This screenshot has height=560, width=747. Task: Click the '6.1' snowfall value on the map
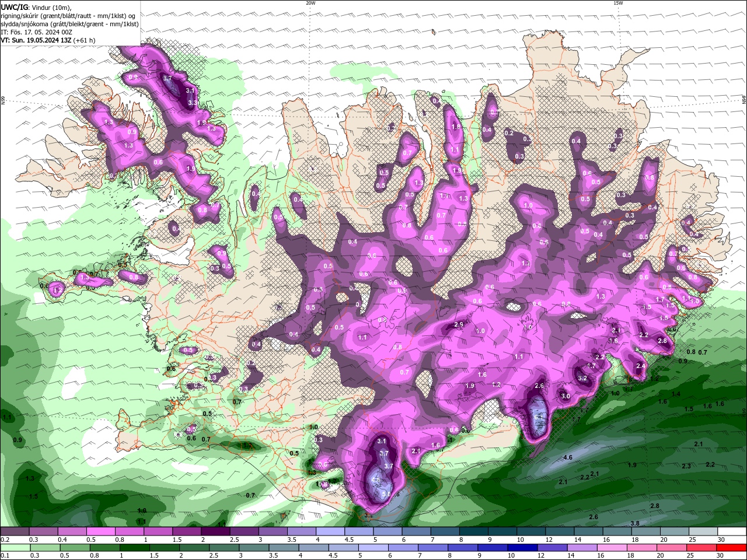click(538, 418)
